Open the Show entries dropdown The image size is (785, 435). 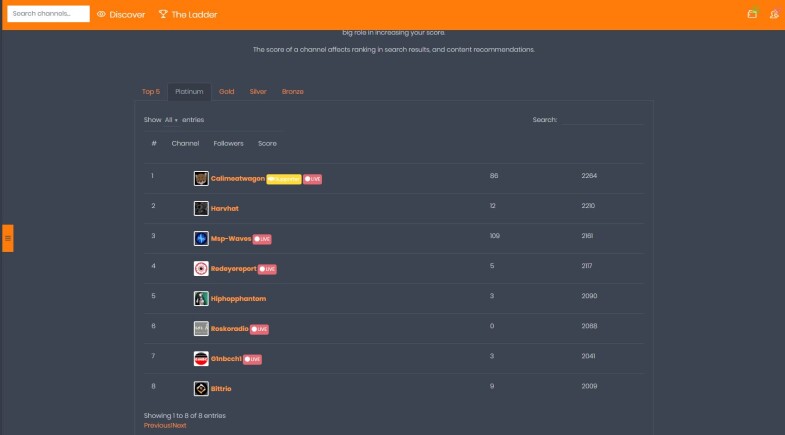171,120
